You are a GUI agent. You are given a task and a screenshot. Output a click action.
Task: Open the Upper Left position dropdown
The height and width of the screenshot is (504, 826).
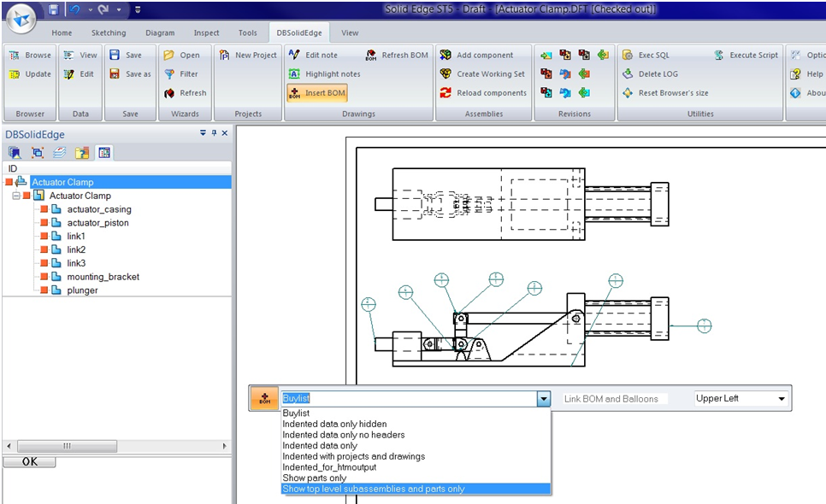[x=782, y=399]
